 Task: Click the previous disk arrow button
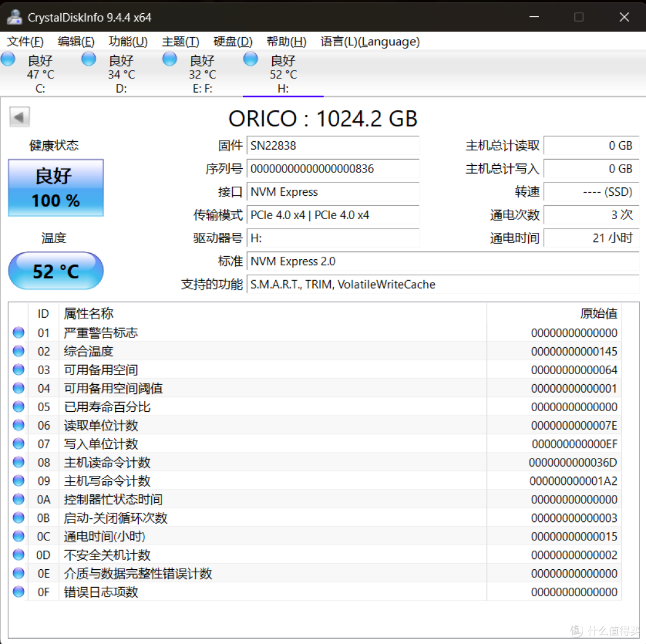tap(19, 117)
